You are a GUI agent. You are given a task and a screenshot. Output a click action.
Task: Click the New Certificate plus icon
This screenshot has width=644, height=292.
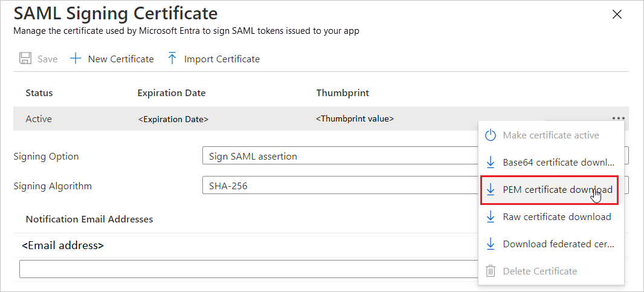click(x=76, y=59)
